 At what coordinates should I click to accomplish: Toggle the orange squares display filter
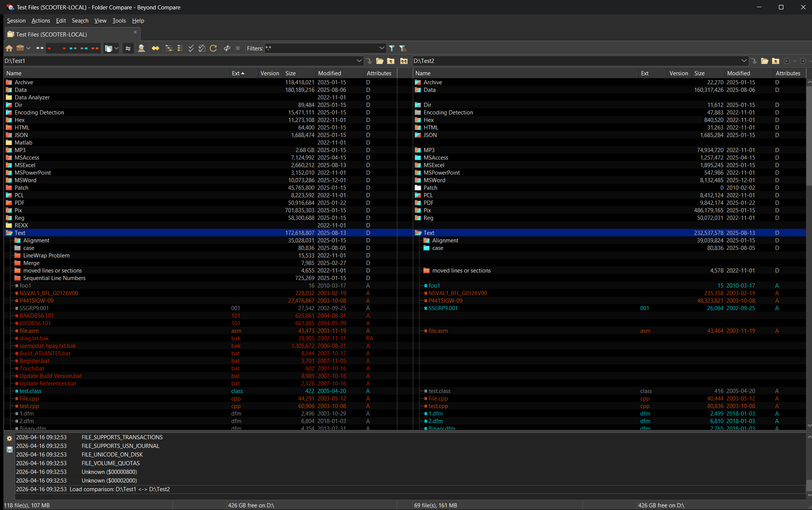(95, 48)
